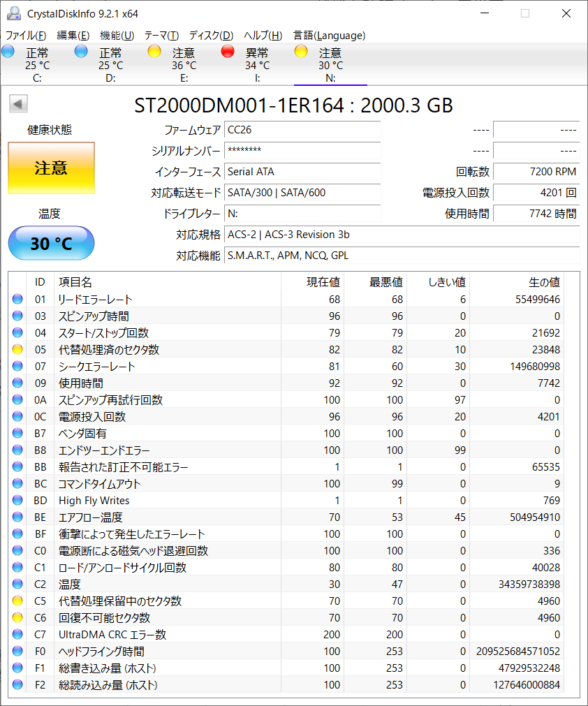Open the テーマ(T) menu
This screenshot has width=588, height=706.
pos(161,36)
